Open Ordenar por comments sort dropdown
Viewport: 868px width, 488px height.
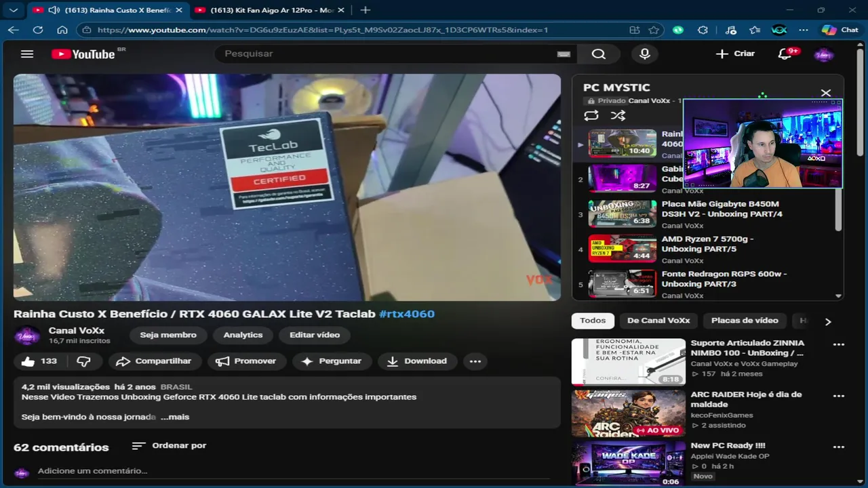(170, 446)
